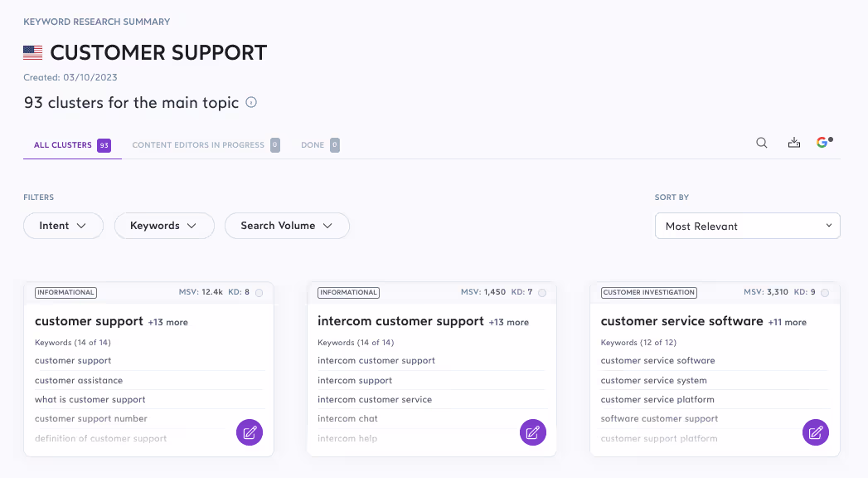Viewport: 868px width, 478px height.
Task: Click the customer support cluster title
Action: pyautogui.click(x=90, y=321)
